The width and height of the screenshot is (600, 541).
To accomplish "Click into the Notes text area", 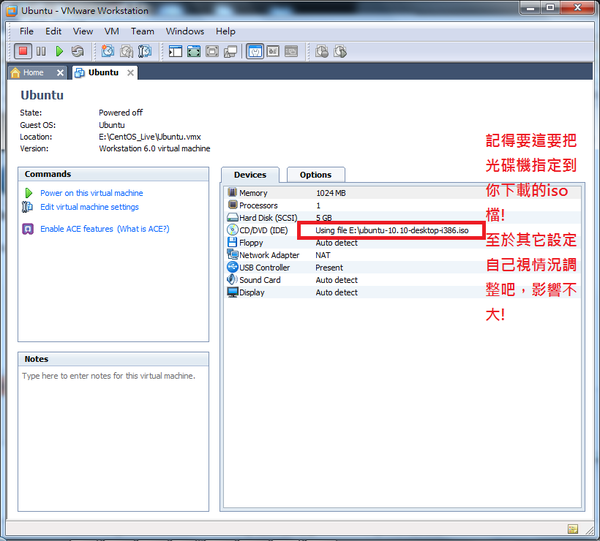I will 113,438.
